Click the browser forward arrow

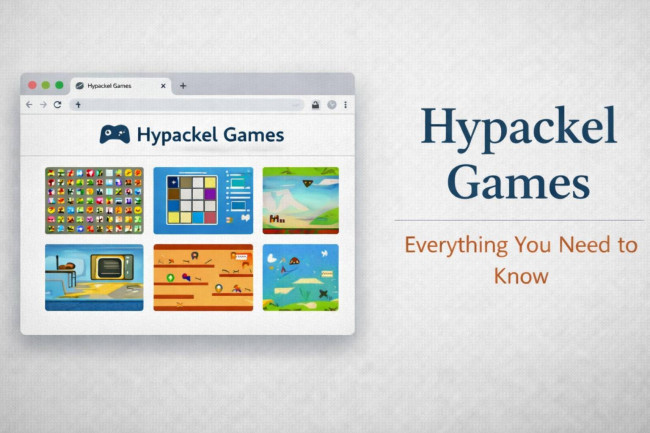[43, 104]
